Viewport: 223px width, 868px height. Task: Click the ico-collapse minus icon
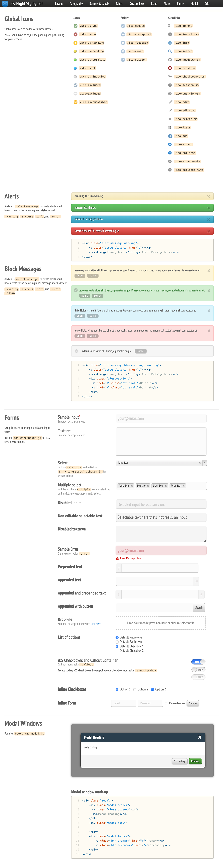pyautogui.click(x=170, y=153)
